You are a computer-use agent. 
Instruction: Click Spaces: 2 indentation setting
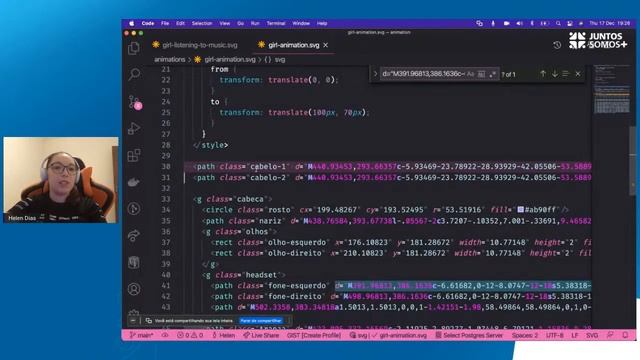(x=524, y=335)
